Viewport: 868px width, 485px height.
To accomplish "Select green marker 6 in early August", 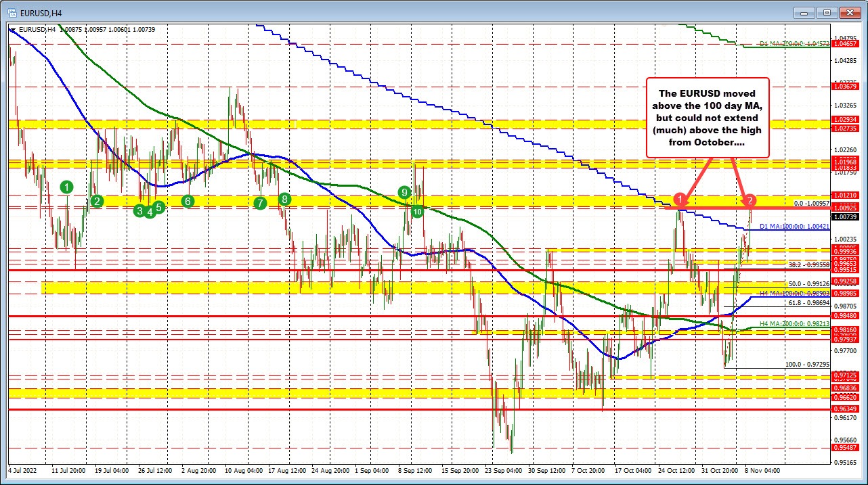I will point(188,200).
